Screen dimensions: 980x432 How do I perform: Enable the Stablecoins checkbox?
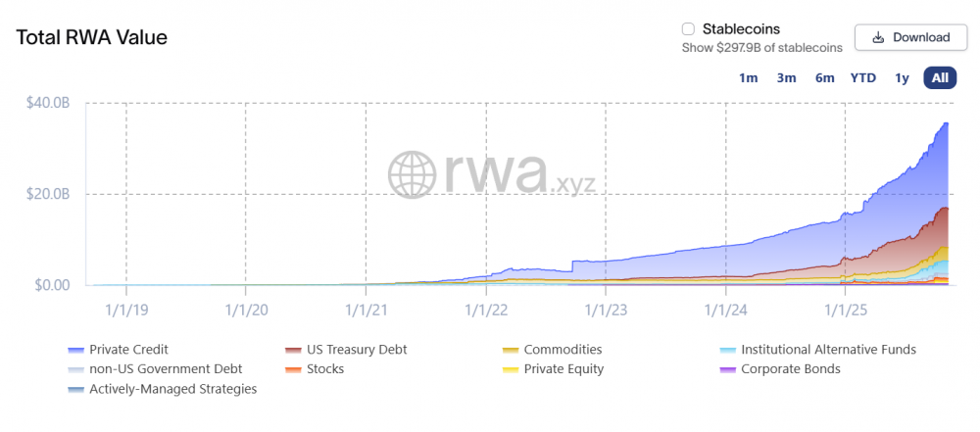coord(688,29)
